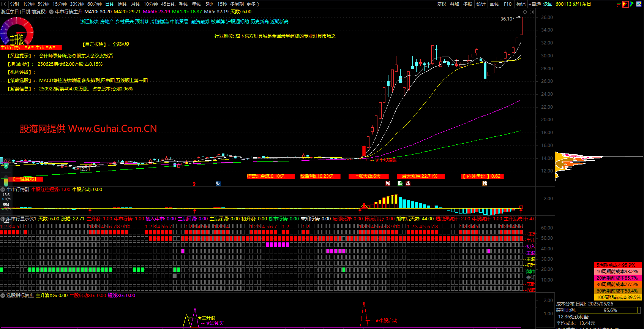Viewport: 644px width, 329px height.
Task: Click the 财 financial event marker
Action: coord(218,183)
